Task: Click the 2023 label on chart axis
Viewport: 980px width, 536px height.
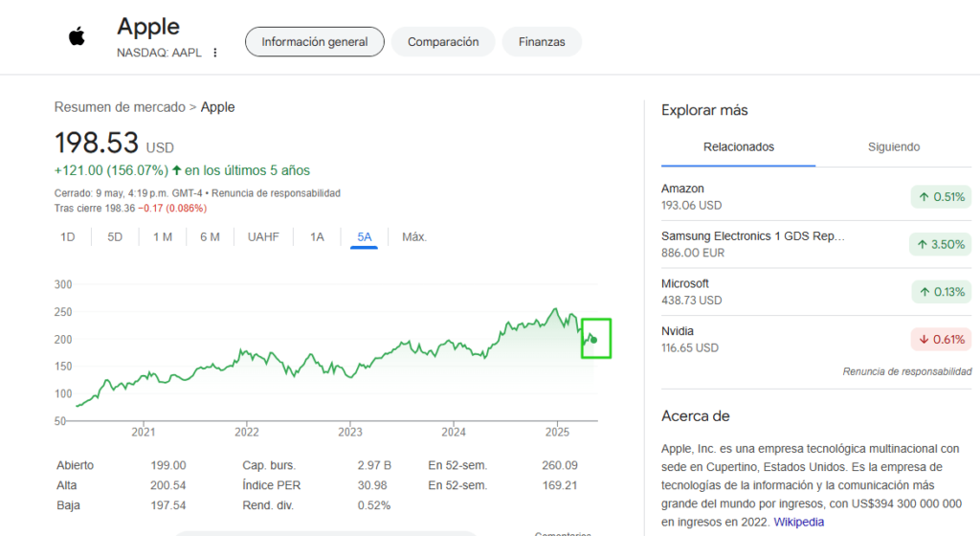Action: (x=350, y=433)
